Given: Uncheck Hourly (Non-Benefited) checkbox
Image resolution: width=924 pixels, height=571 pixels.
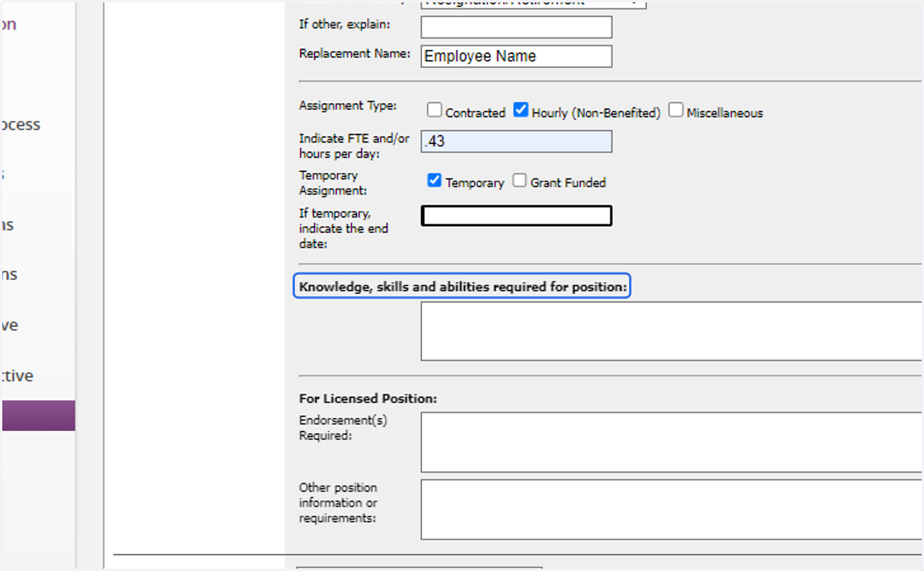Looking at the screenshot, I should 521,110.
